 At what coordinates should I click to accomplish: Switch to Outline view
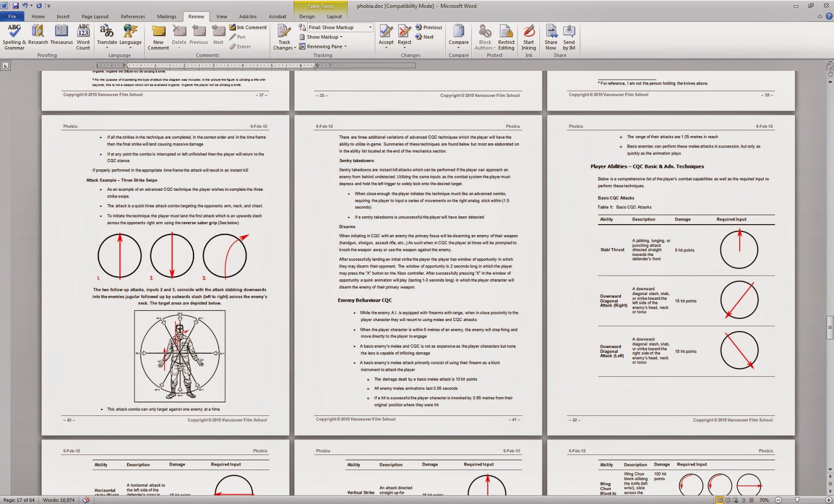(x=744, y=500)
